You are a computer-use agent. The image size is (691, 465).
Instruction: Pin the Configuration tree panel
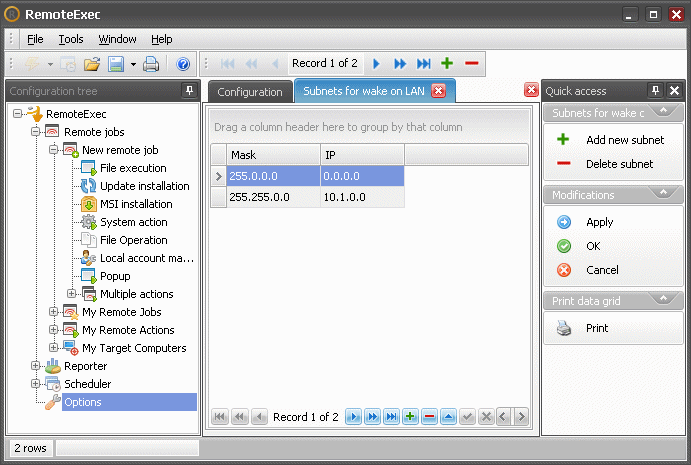[189, 90]
